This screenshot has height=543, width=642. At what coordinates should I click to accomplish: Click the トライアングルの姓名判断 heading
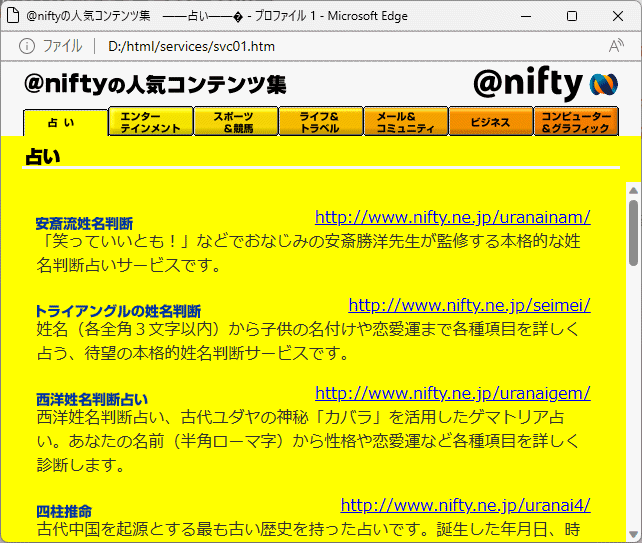(118, 311)
